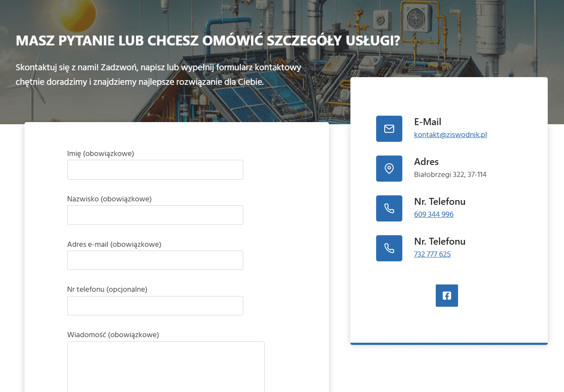This screenshot has width=564, height=392.
Task: Click the 'Nr. Telefonu' heading above 732 777 625
Action: coord(440,241)
